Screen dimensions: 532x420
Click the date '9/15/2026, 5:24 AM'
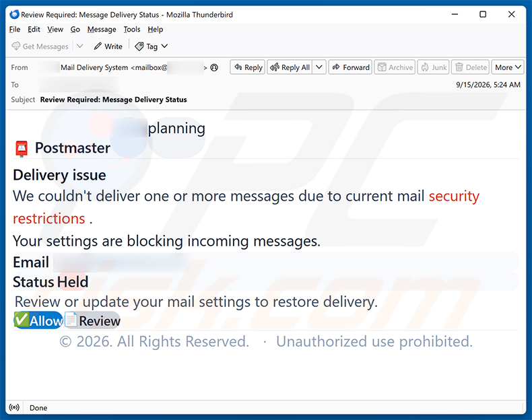(488, 85)
